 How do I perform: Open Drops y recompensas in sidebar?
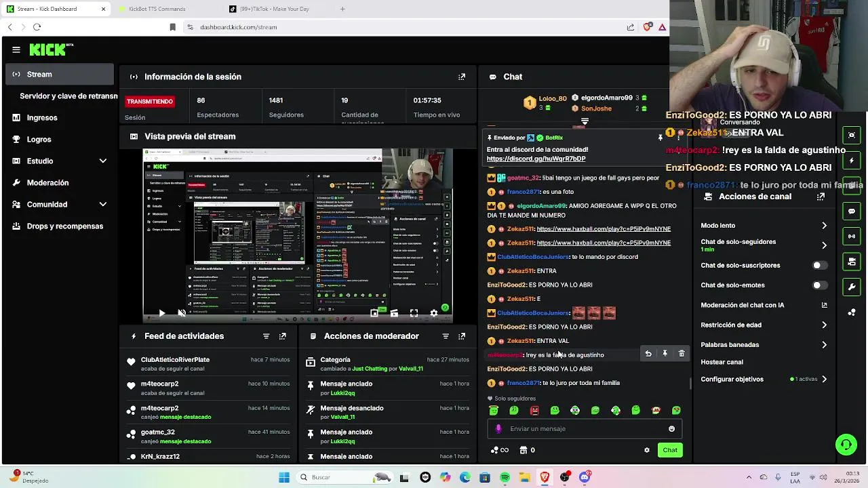[60, 226]
